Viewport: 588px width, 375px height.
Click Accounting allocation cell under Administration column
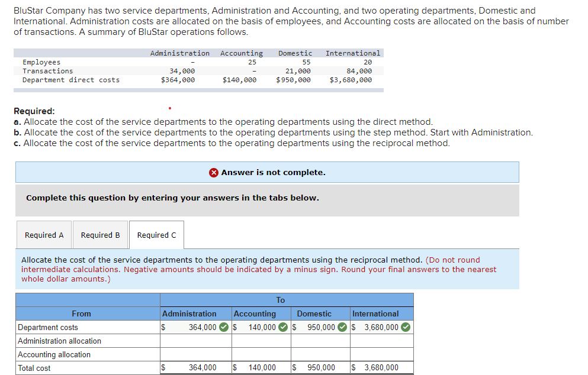click(x=196, y=354)
